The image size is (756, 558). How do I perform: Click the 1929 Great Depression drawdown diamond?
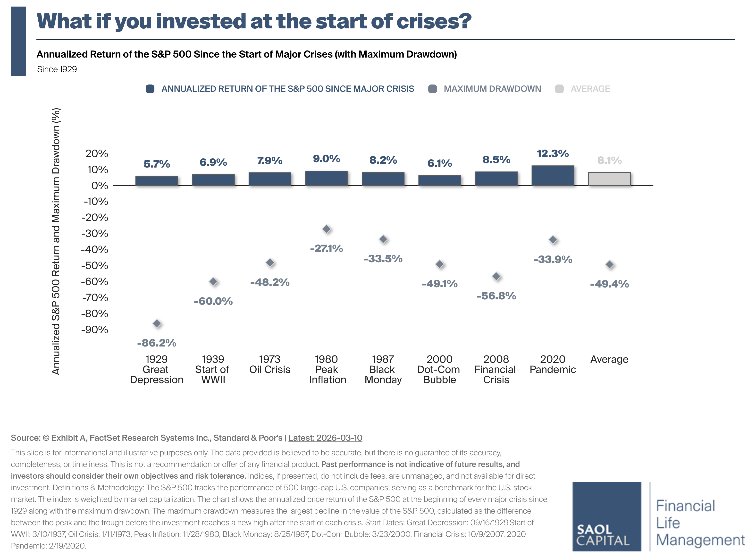(x=157, y=324)
